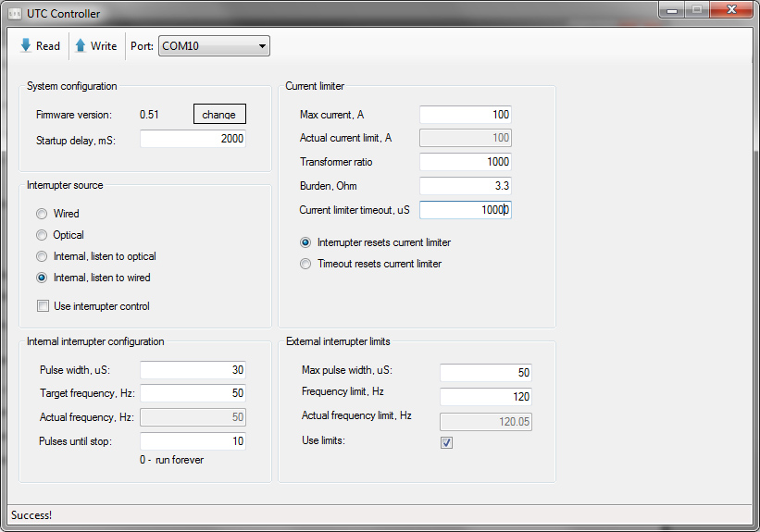The height and width of the screenshot is (532, 760).
Task: Select Interrupter resets current limiter
Action: (x=305, y=242)
